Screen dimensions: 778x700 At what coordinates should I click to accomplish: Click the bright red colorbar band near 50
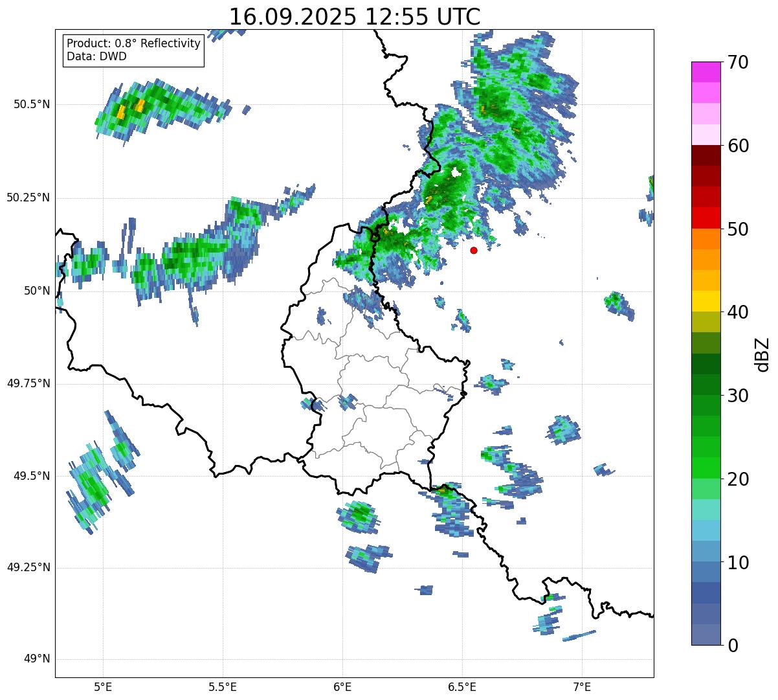[706, 218]
